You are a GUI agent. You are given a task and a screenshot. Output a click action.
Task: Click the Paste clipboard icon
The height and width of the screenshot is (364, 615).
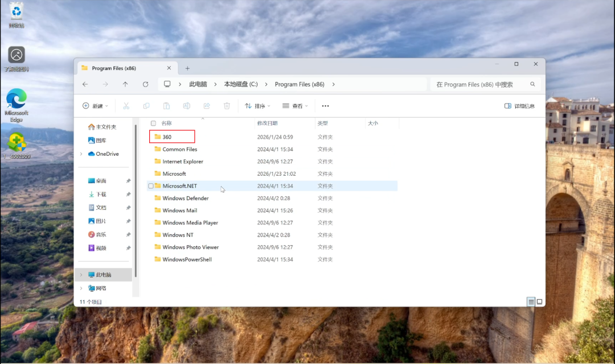click(166, 106)
